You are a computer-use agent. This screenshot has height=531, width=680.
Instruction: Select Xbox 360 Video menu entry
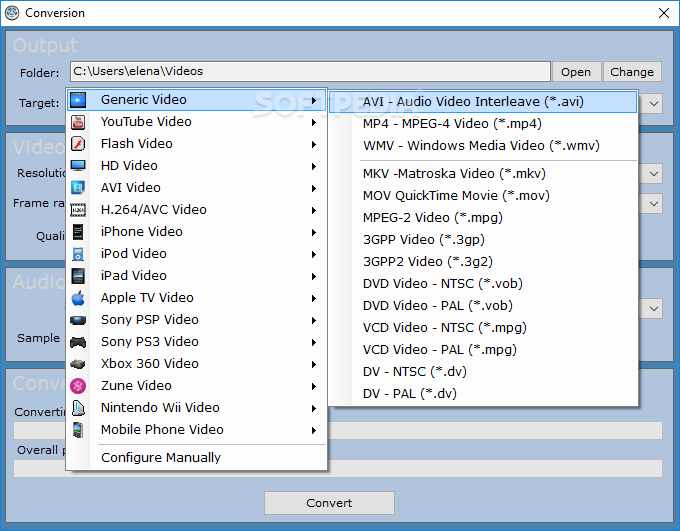[196, 364]
